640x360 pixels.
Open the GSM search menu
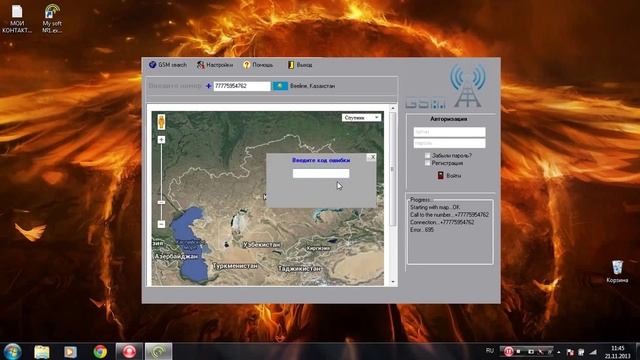(168, 65)
